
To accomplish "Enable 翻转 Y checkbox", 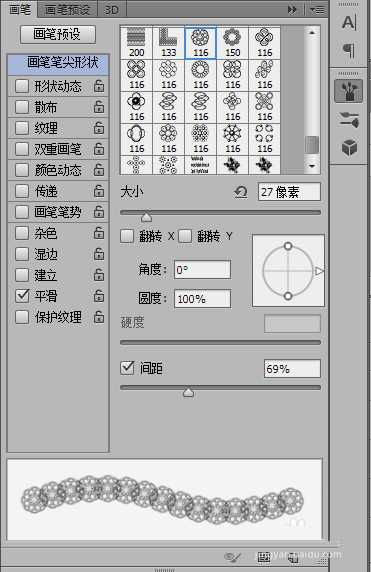I will tap(185, 236).
